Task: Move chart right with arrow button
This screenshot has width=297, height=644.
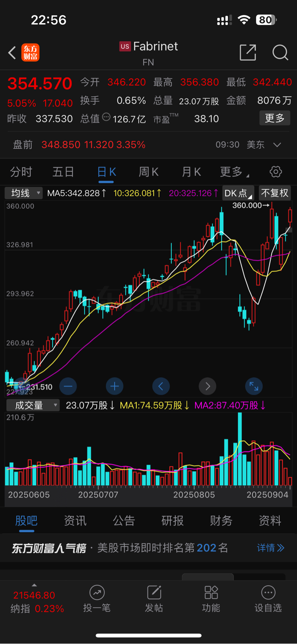Action: pyautogui.click(x=208, y=386)
